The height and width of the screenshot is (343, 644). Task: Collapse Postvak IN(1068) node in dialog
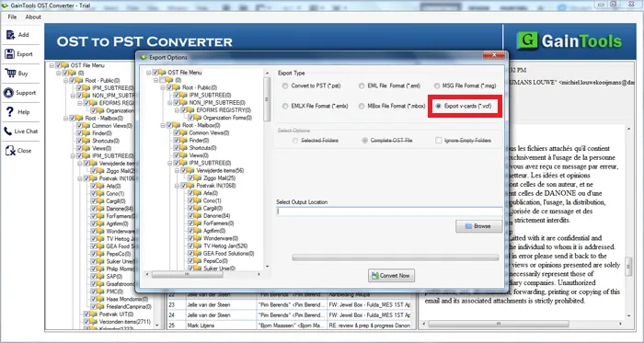click(x=178, y=186)
